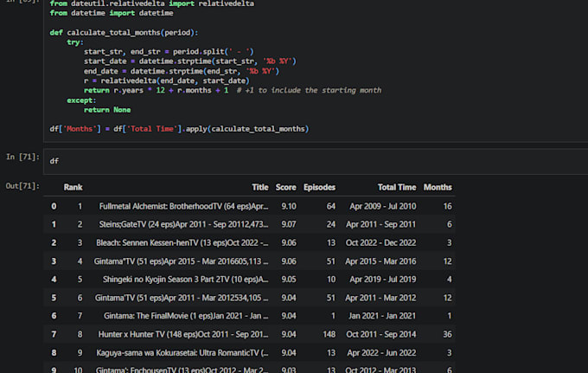Click the 'Apr 2011 - Mar 2012' cell
The image size is (588, 373).
pos(380,298)
